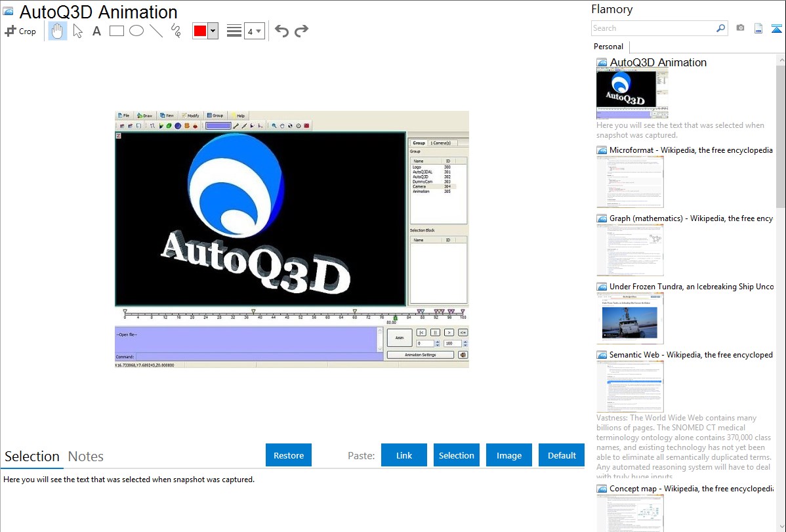
Task: Select the Crop tool
Action: [x=20, y=31]
